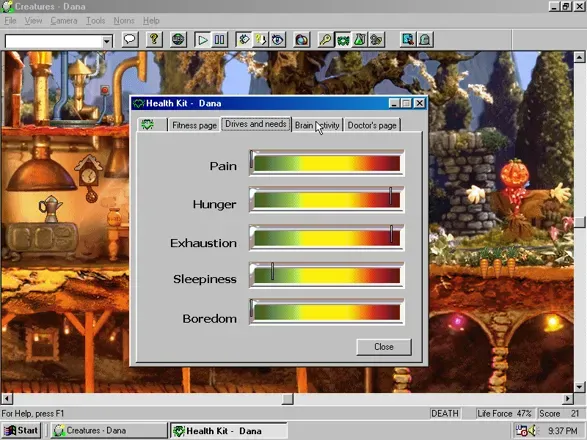Image resolution: width=587 pixels, height=440 pixels.
Task: Click the cuckoo clock in the game world
Action: [88, 178]
